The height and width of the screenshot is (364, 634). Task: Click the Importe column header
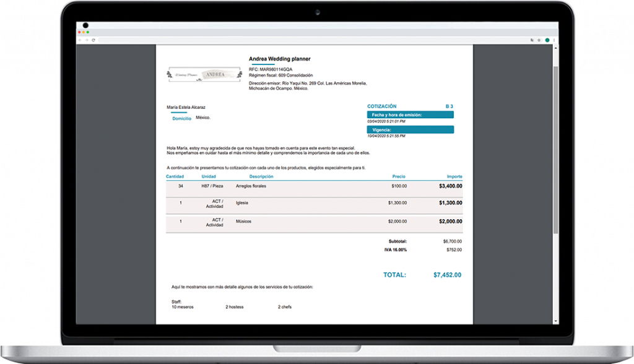coord(454,176)
